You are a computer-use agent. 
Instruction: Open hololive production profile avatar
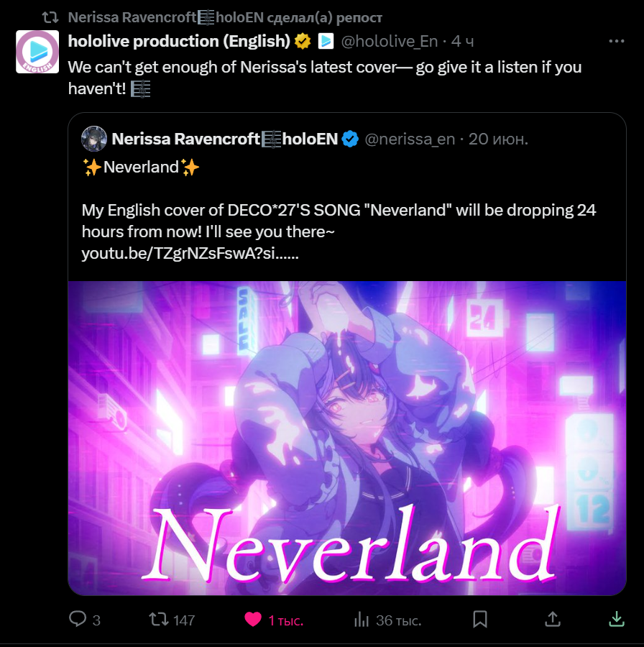tap(37, 52)
